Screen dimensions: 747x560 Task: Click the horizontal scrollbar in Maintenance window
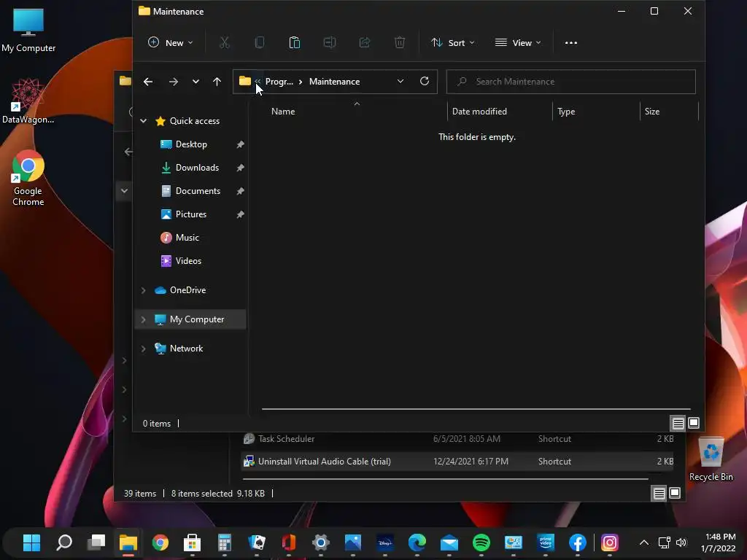pyautogui.click(x=476, y=408)
